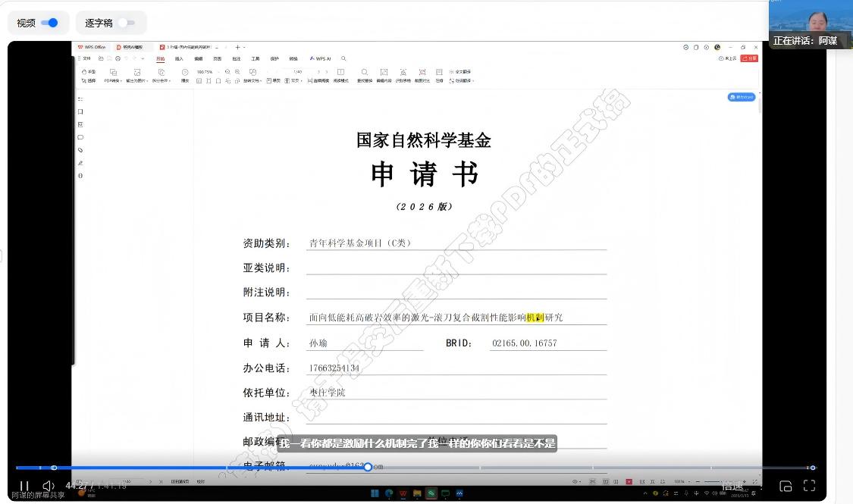Turn off the 视频 toggle
Image resolution: width=853 pixels, height=504 pixels.
49,23
